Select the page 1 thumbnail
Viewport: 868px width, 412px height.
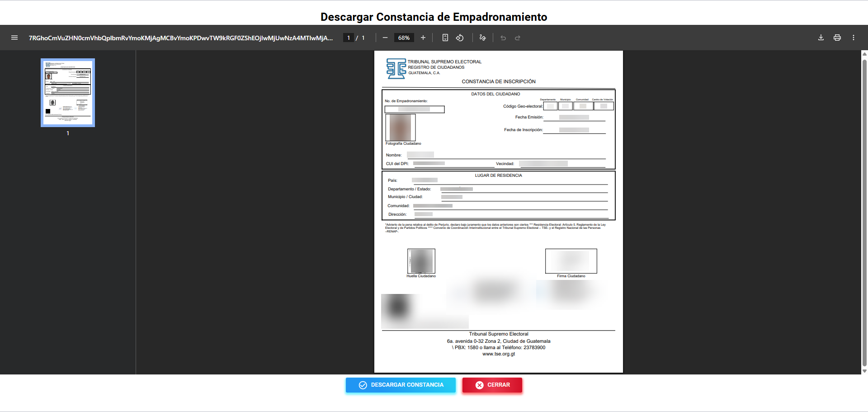68,93
